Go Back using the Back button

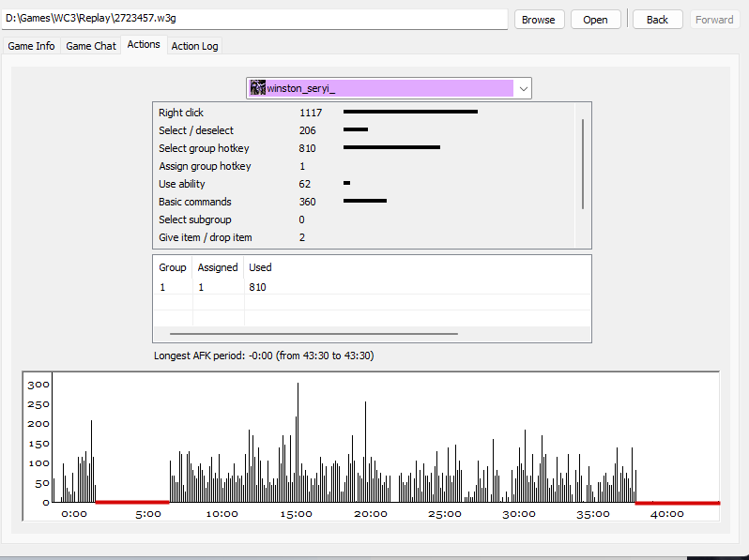pos(657,20)
